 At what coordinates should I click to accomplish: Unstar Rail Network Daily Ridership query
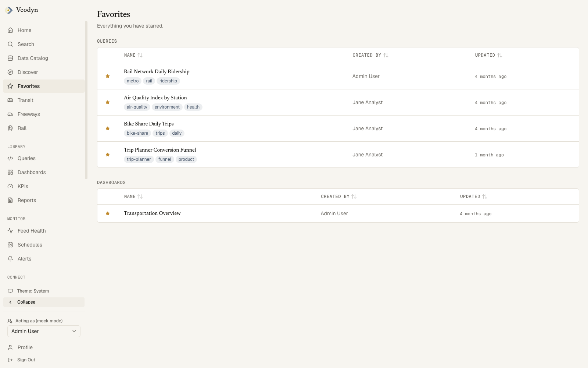pyautogui.click(x=108, y=76)
